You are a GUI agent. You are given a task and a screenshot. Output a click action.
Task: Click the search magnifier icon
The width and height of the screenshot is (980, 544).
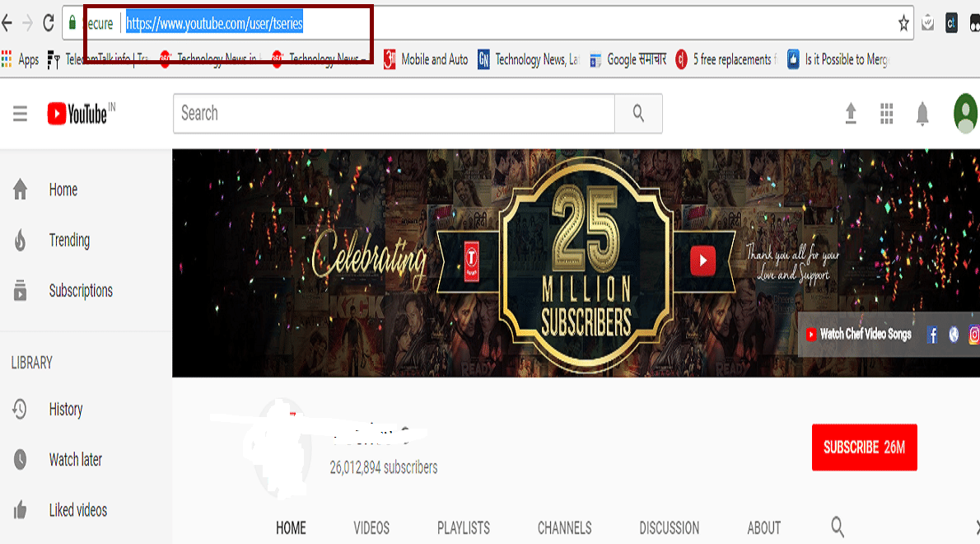[x=638, y=114]
